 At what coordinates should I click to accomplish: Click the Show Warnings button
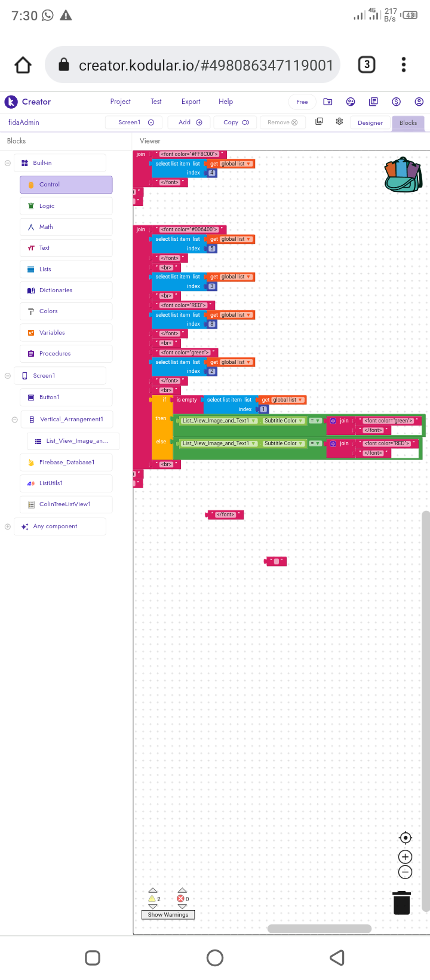[x=168, y=915]
